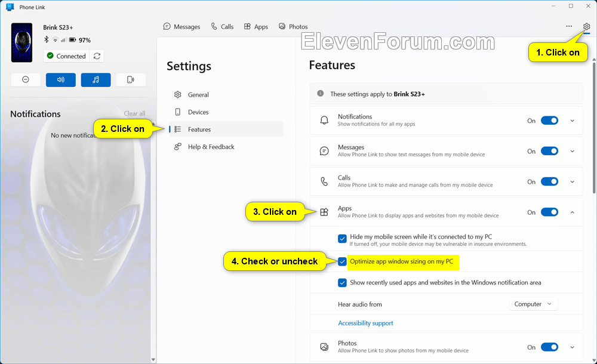This screenshot has width=597, height=364.
Task: Click the Notifications row 'On' status text
Action: (531, 121)
